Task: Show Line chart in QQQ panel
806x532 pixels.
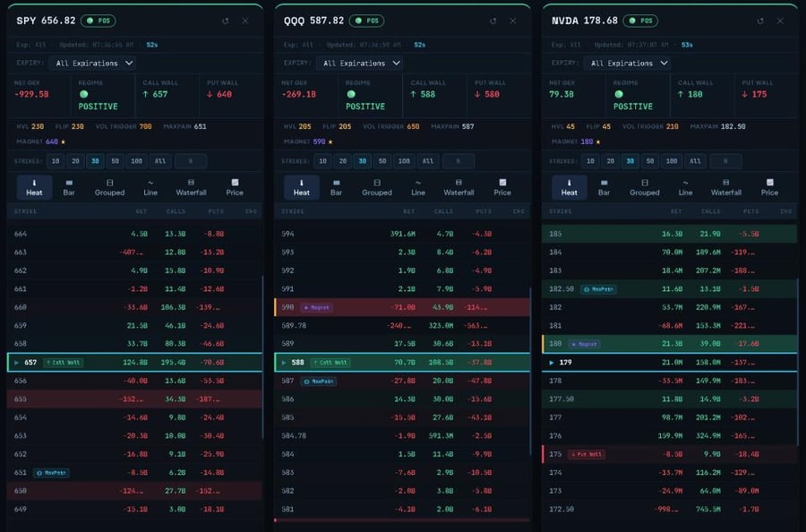Action: [418, 187]
